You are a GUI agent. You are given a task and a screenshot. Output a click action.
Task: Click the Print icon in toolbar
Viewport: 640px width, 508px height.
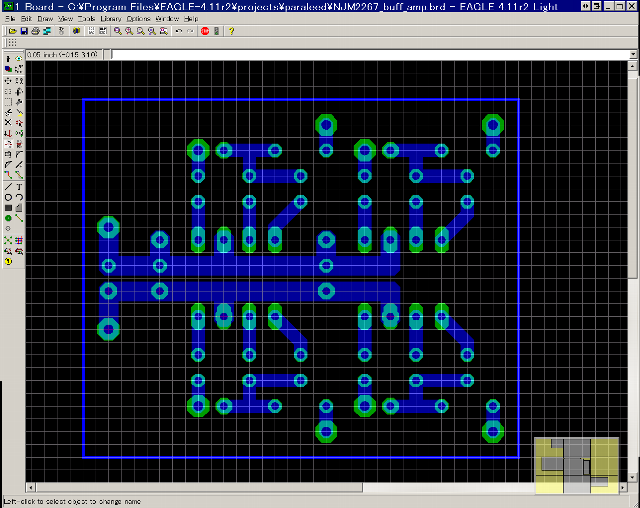[33, 31]
